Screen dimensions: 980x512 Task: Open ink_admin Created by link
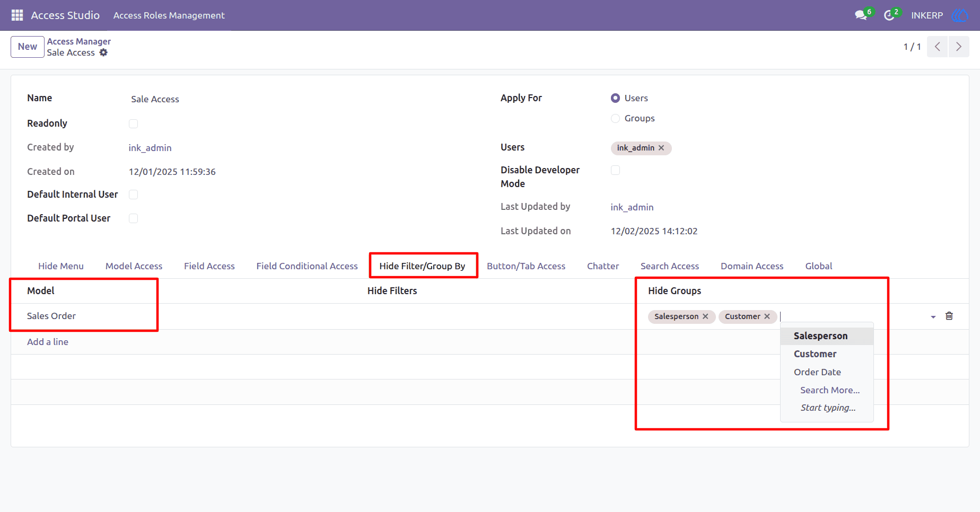pos(150,148)
